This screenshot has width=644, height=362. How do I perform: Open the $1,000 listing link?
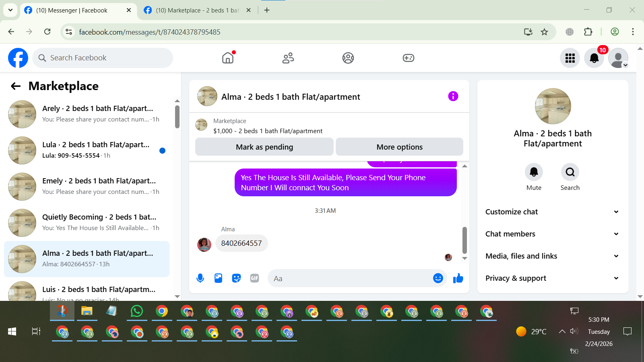268,131
